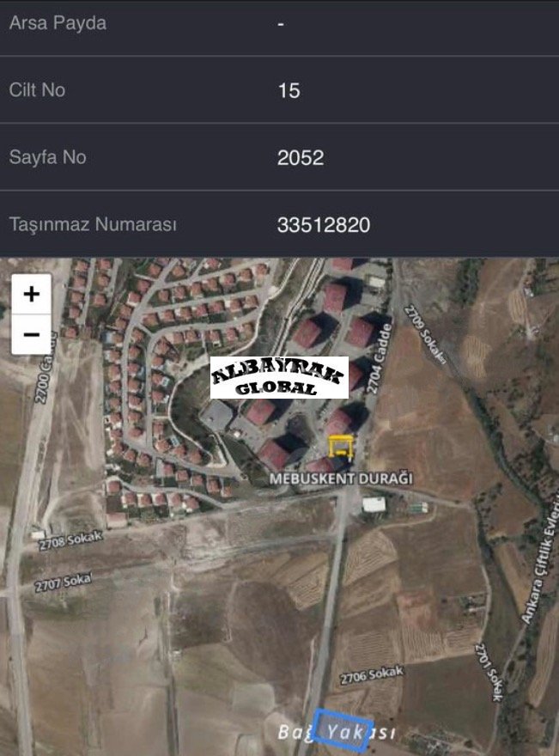
Task: Click the 2706 Sokak street label
Action: (x=372, y=675)
